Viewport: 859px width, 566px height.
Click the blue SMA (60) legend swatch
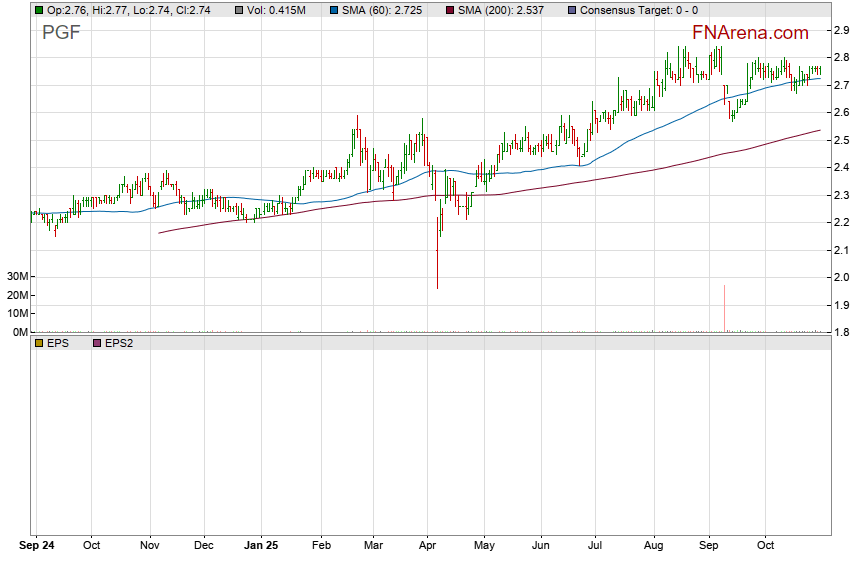point(333,9)
